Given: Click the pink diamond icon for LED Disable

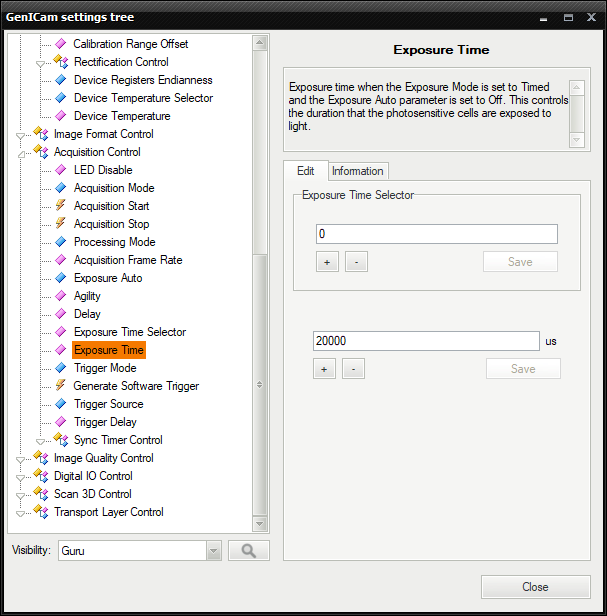Looking at the screenshot, I should [x=60, y=170].
